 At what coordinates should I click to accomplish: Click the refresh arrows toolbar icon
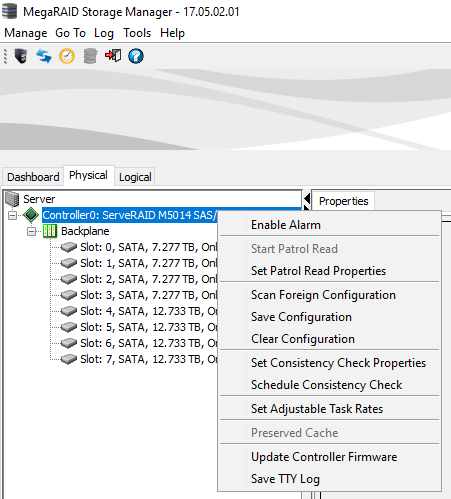click(x=44, y=56)
